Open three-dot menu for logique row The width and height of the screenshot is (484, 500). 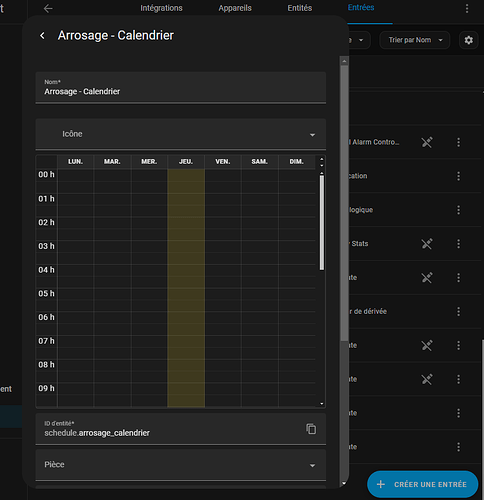[459, 210]
